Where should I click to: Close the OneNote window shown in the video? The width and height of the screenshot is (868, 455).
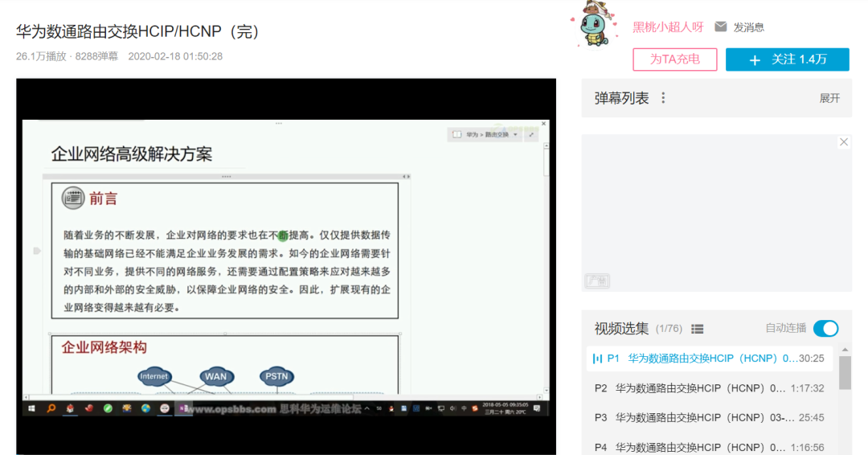tap(543, 124)
